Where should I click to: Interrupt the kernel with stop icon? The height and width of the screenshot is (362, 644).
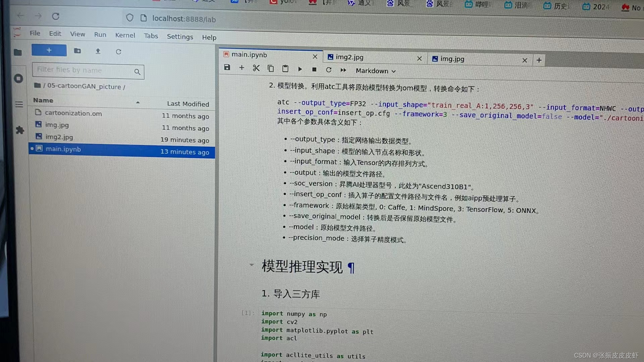[x=314, y=69]
